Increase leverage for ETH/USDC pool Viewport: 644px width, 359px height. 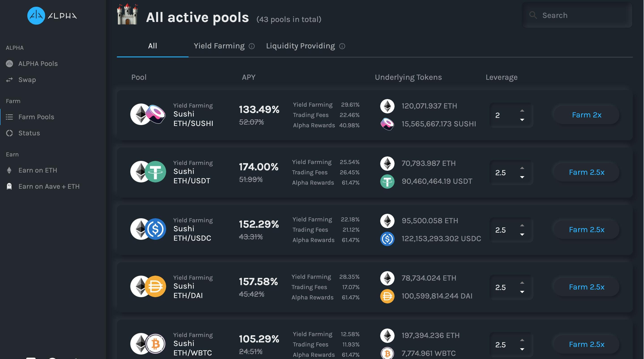(522, 225)
